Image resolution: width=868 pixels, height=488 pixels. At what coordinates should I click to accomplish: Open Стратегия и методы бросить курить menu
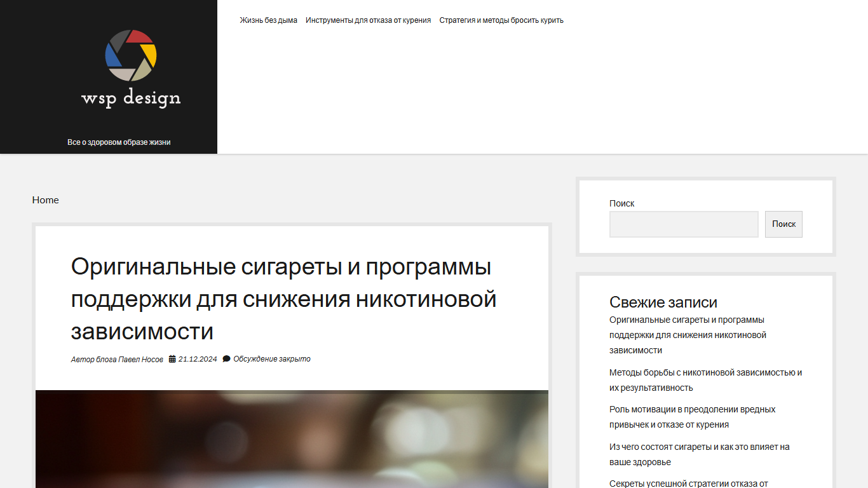tap(501, 20)
